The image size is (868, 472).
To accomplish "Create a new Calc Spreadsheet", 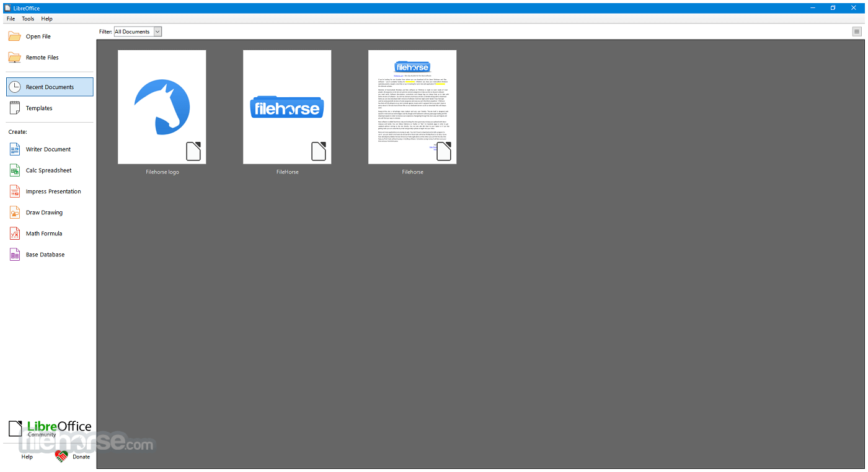I will pyautogui.click(x=50, y=170).
